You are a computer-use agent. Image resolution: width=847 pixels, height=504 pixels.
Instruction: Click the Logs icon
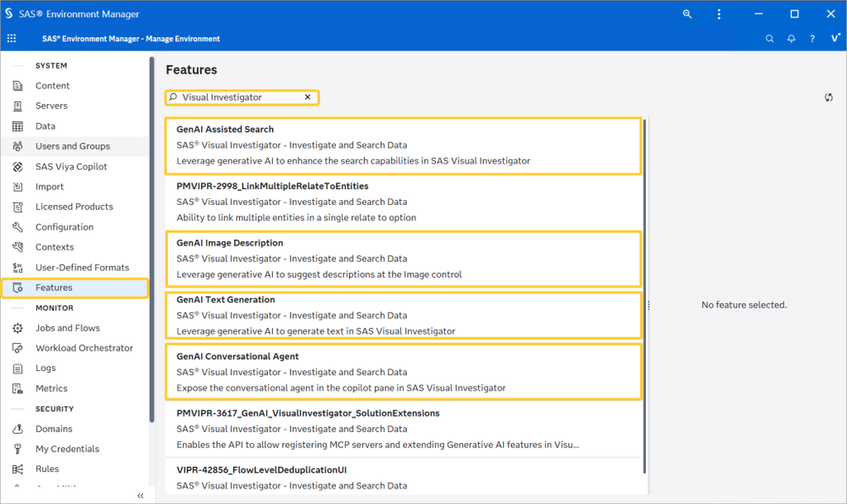click(18, 368)
